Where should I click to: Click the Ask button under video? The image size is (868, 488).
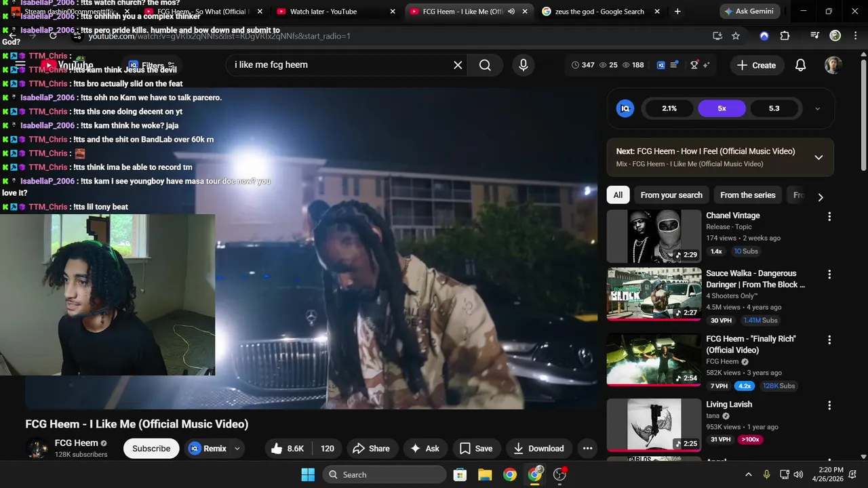(425, 448)
